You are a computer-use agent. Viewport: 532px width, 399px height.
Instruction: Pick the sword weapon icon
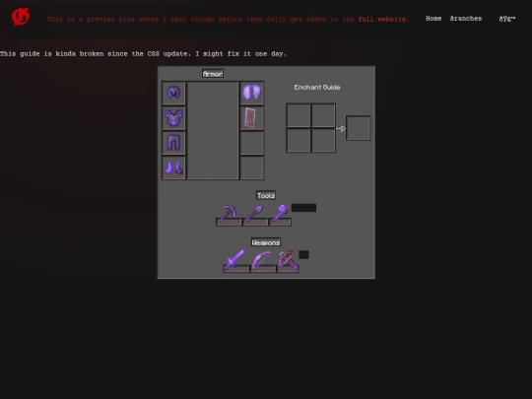pos(235,261)
